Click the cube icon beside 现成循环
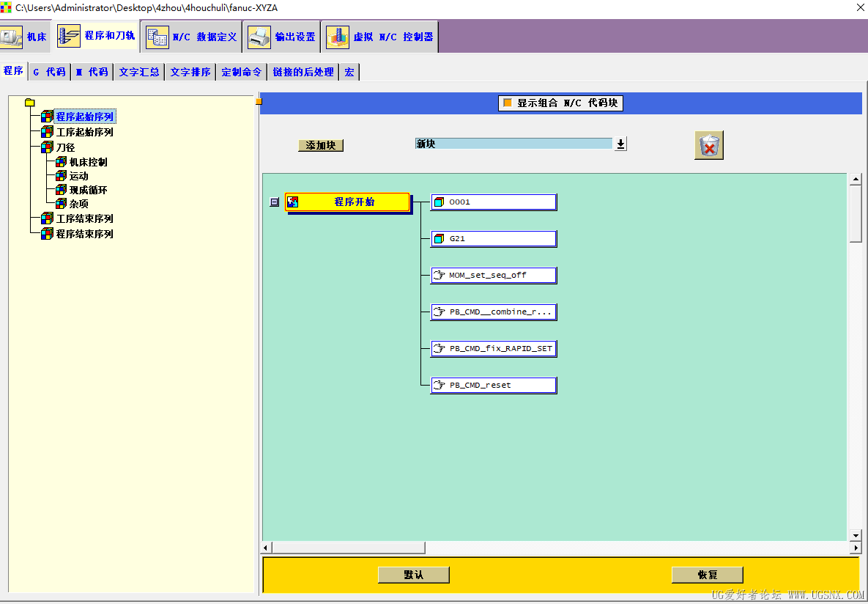868x604 pixels. (61, 190)
